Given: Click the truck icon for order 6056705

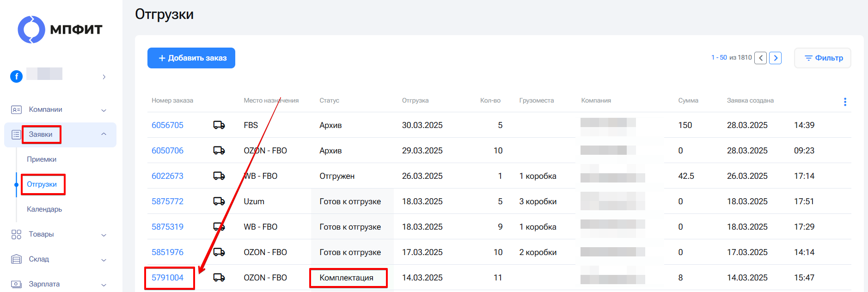Looking at the screenshot, I should [x=219, y=125].
